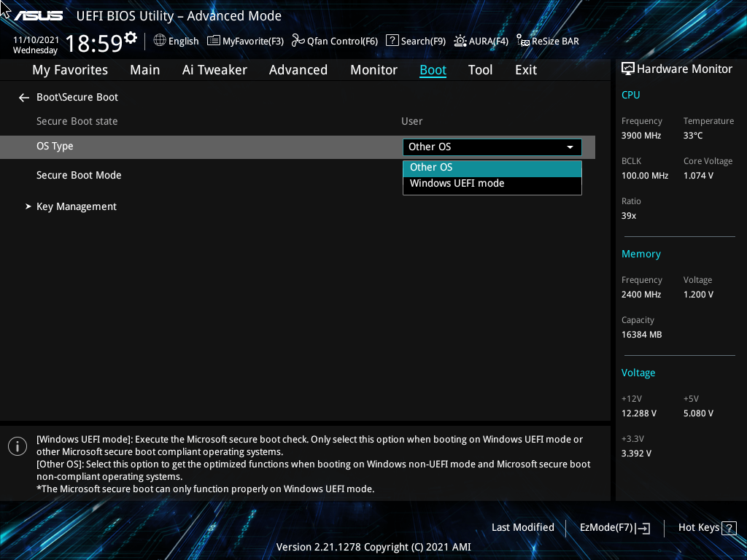The height and width of the screenshot is (560, 747).
Task: Click the Search(F9) question mark icon
Action: (x=392, y=41)
